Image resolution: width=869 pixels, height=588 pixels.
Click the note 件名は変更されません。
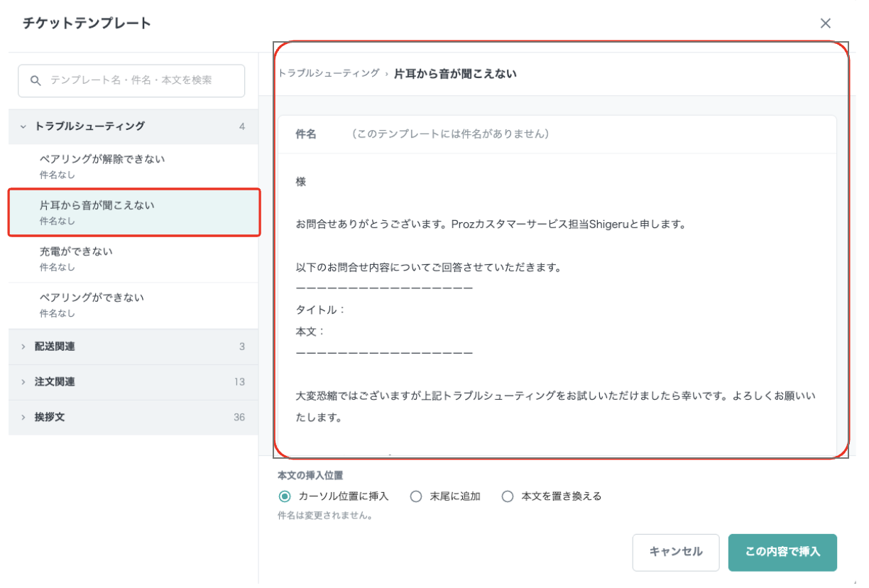click(326, 516)
